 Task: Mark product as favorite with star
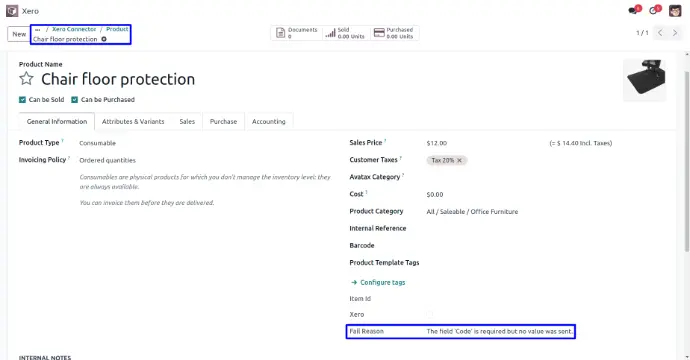pos(26,79)
